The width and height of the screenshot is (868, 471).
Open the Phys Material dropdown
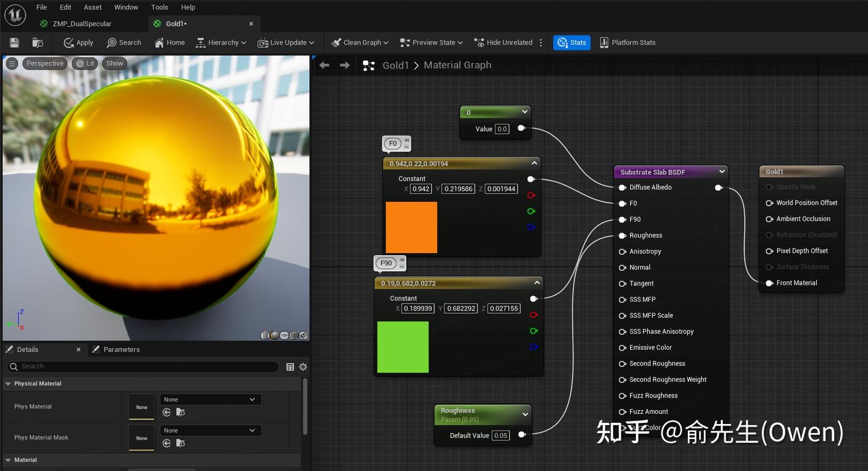point(210,399)
